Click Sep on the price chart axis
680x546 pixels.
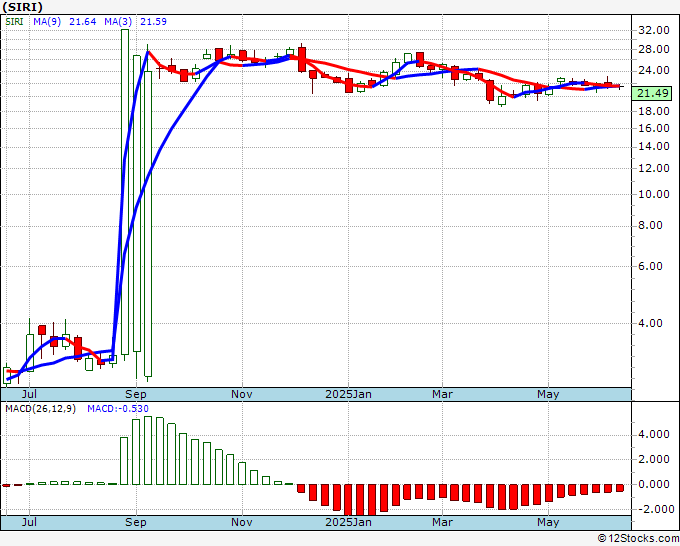tap(136, 394)
